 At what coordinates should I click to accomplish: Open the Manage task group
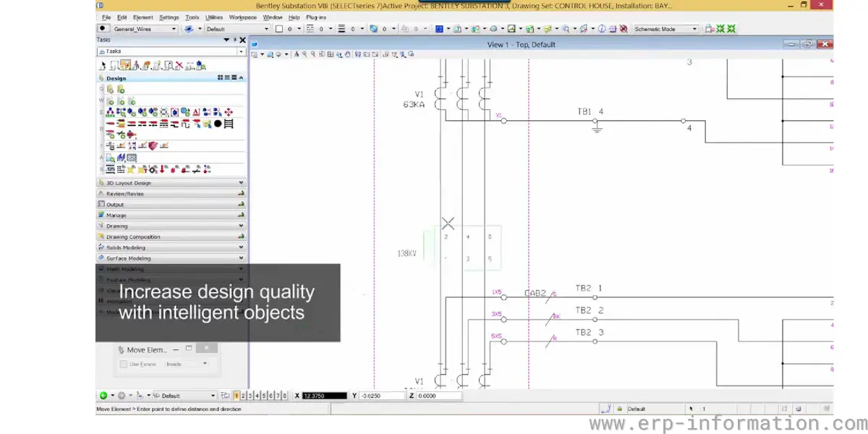pyautogui.click(x=171, y=215)
